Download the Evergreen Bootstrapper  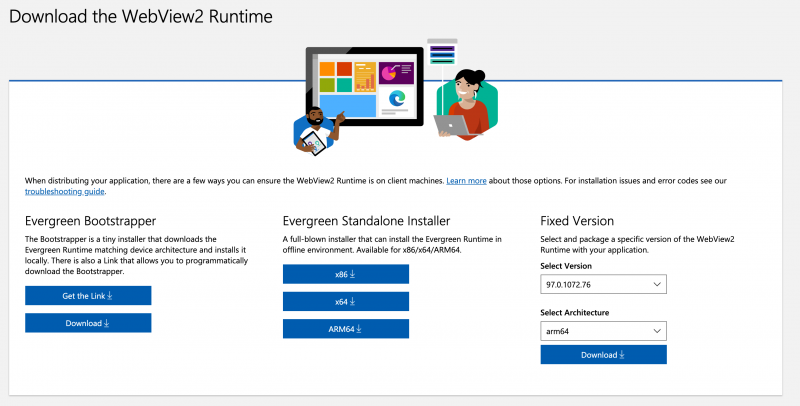88,323
